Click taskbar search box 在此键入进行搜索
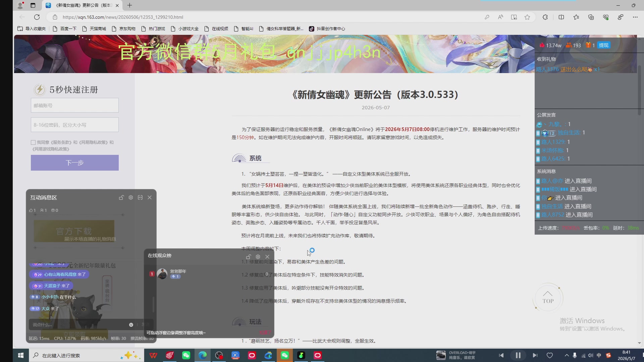644x362 pixels. click(x=86, y=355)
